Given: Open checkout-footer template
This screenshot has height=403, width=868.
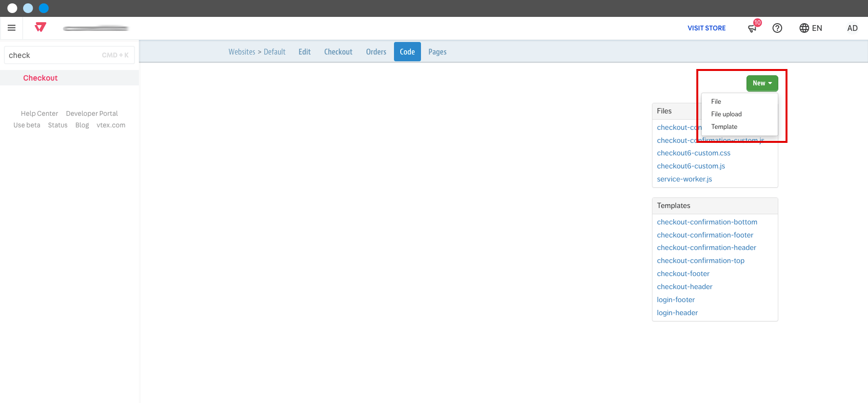Looking at the screenshot, I should 683,274.
